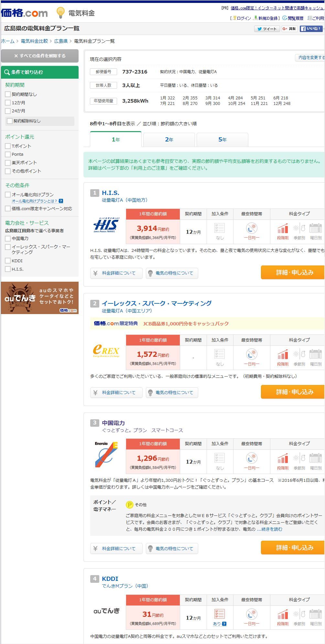This screenshot has height=644, width=325.
Task: Open the auでんき banner advertisement
Action: (40, 298)
